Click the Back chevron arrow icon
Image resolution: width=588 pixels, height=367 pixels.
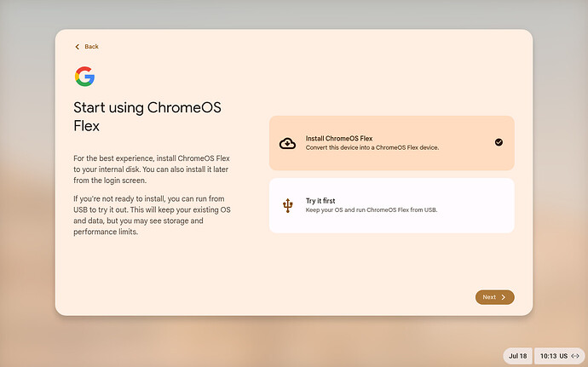tap(78, 47)
